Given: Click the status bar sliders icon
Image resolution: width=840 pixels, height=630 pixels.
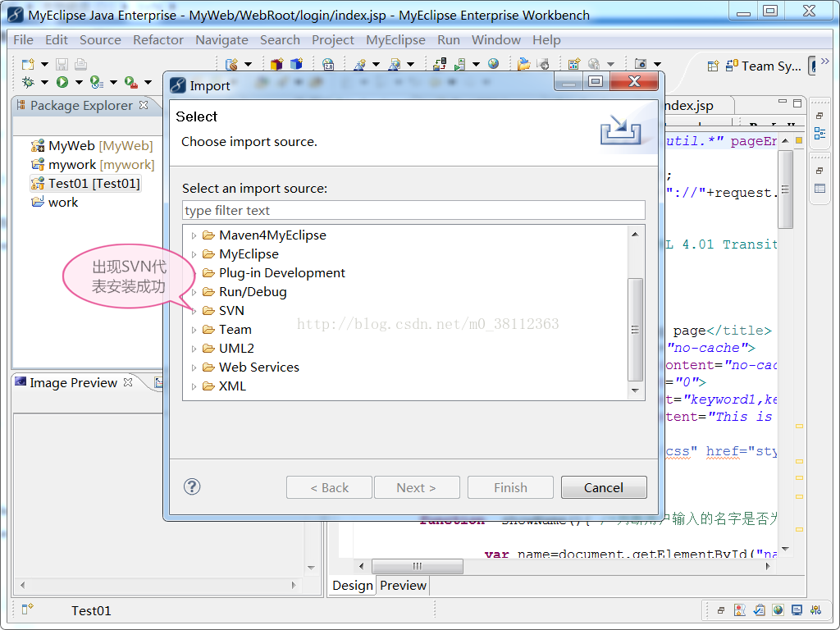Looking at the screenshot, I should (816, 610).
